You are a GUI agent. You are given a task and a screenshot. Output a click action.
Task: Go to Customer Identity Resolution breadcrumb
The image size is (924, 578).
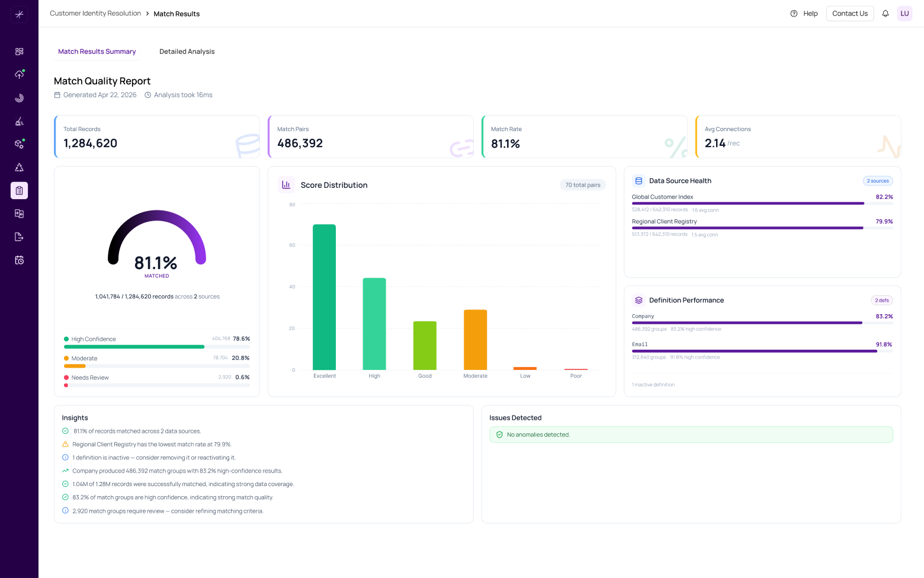(95, 13)
